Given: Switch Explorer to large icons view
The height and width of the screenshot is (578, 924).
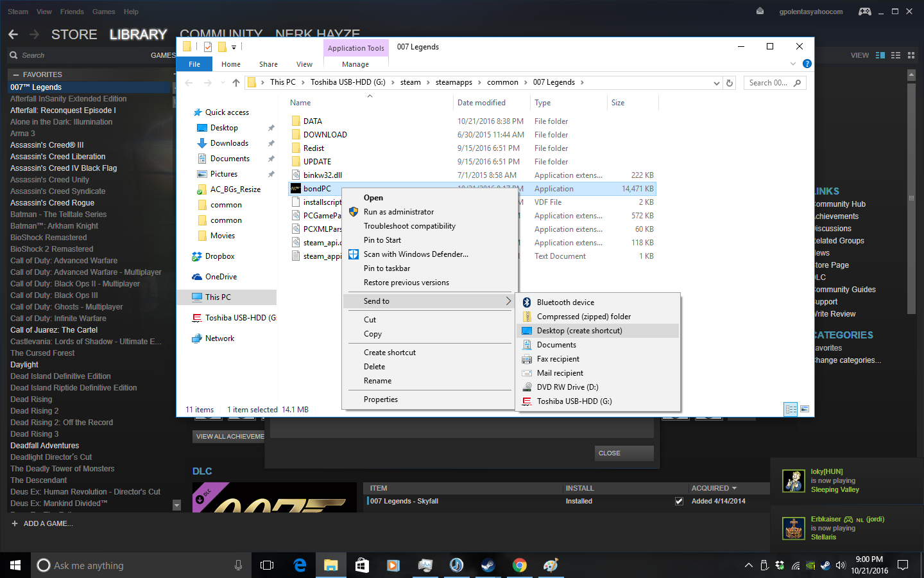Looking at the screenshot, I should pos(805,409).
